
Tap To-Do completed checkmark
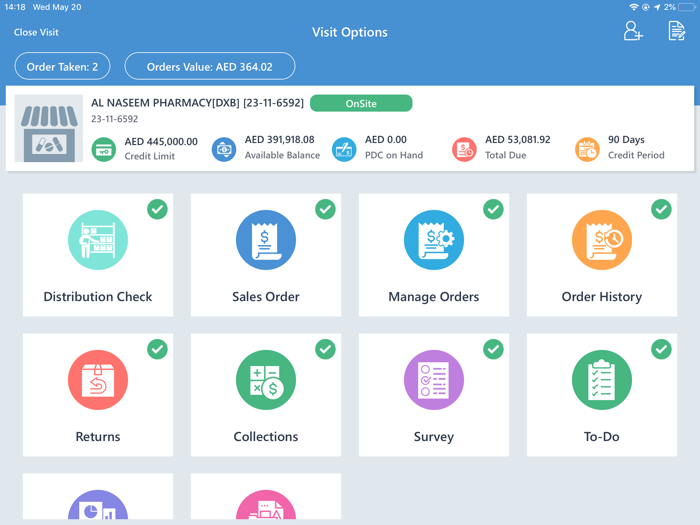tap(661, 349)
